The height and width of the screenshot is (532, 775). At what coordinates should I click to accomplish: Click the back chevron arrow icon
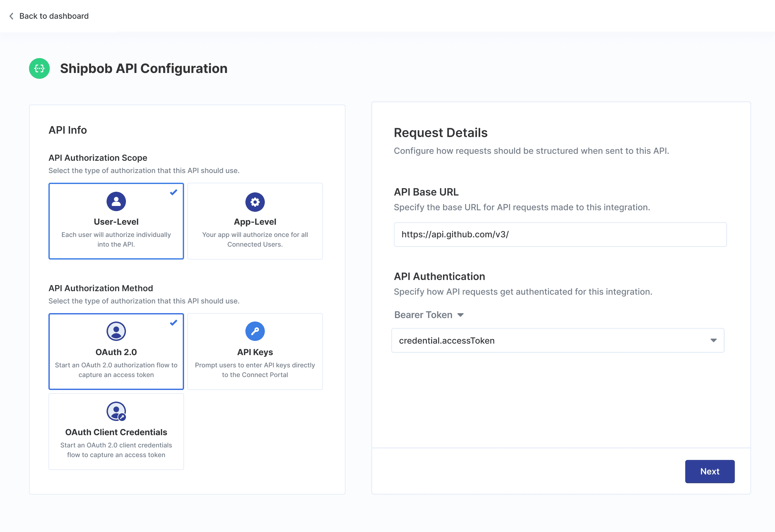click(11, 16)
